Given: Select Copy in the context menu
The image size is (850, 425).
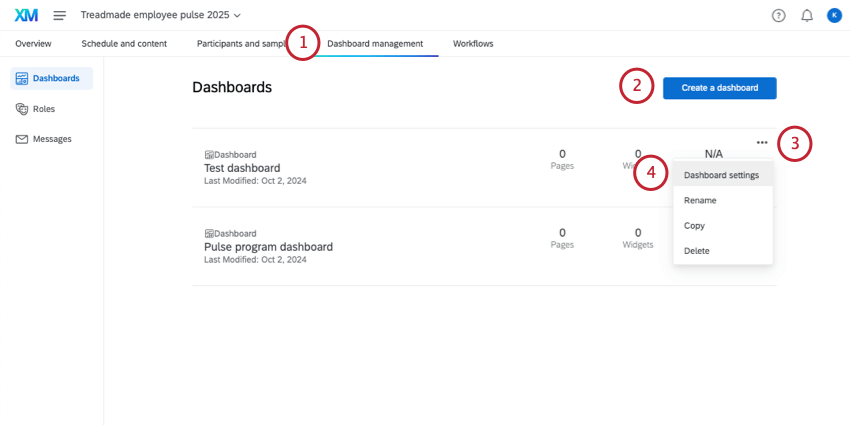Looking at the screenshot, I should click(695, 225).
